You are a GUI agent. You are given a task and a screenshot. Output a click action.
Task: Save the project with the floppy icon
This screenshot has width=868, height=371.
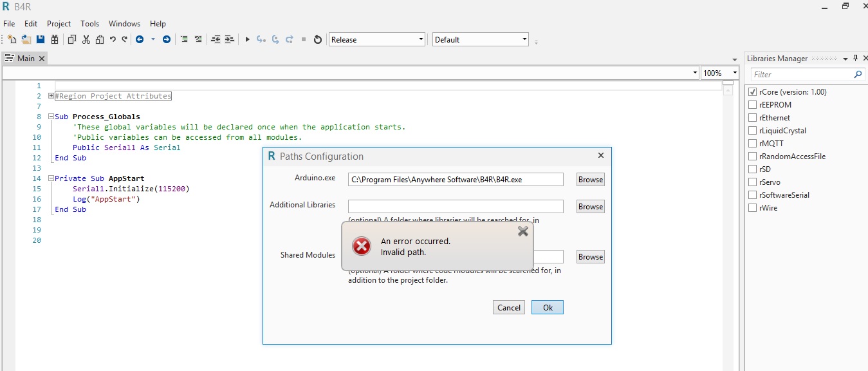coord(41,39)
